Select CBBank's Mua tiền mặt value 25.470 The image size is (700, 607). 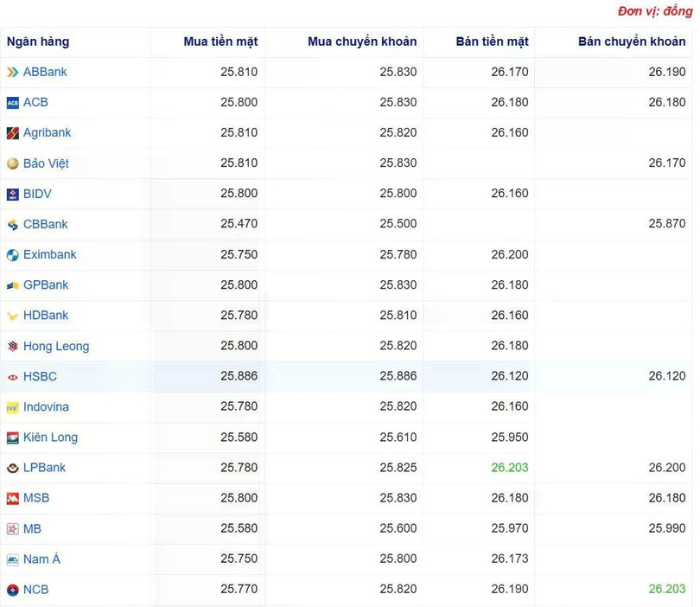239,224
